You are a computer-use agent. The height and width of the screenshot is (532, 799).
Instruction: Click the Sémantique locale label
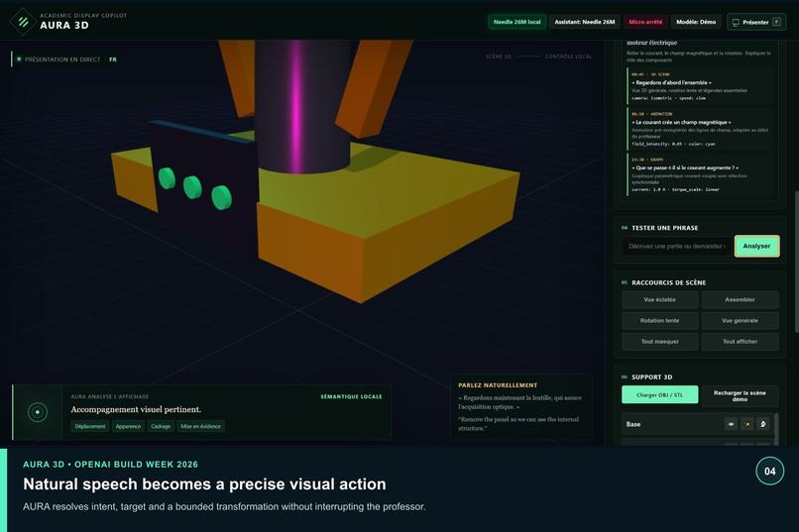pos(351,396)
